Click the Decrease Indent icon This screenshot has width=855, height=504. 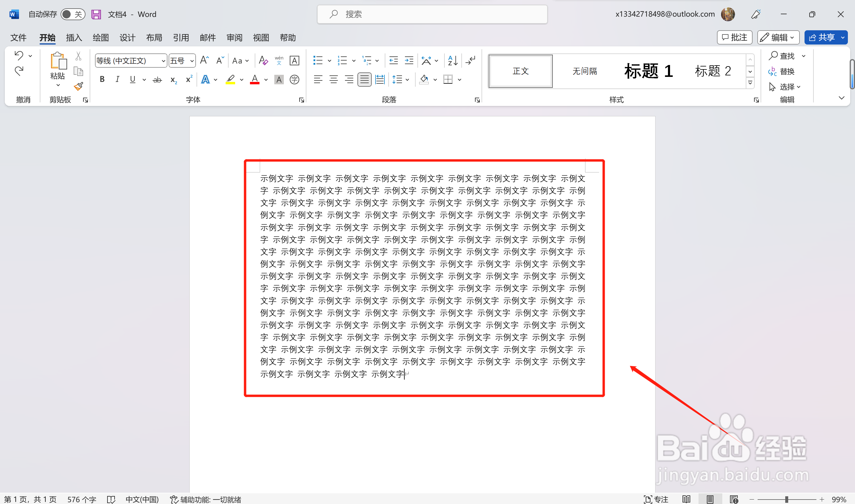[393, 61]
